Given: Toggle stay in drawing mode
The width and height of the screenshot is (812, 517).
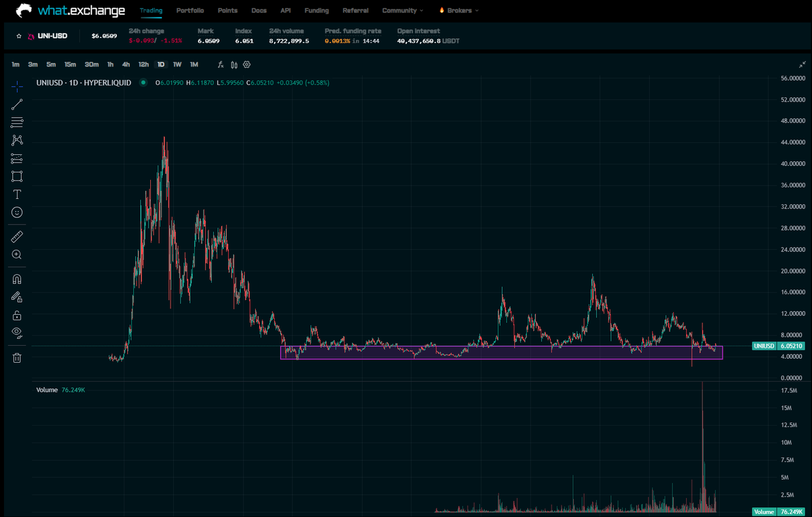Looking at the screenshot, I should coord(17,297).
